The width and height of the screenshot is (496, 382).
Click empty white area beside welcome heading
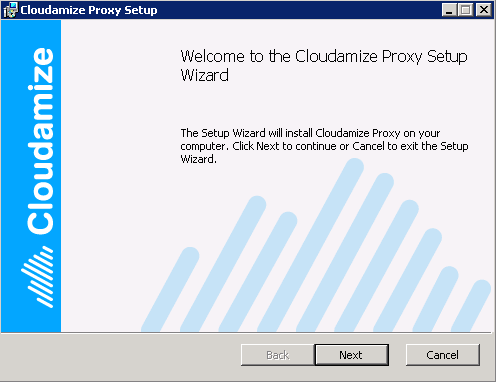(120, 67)
